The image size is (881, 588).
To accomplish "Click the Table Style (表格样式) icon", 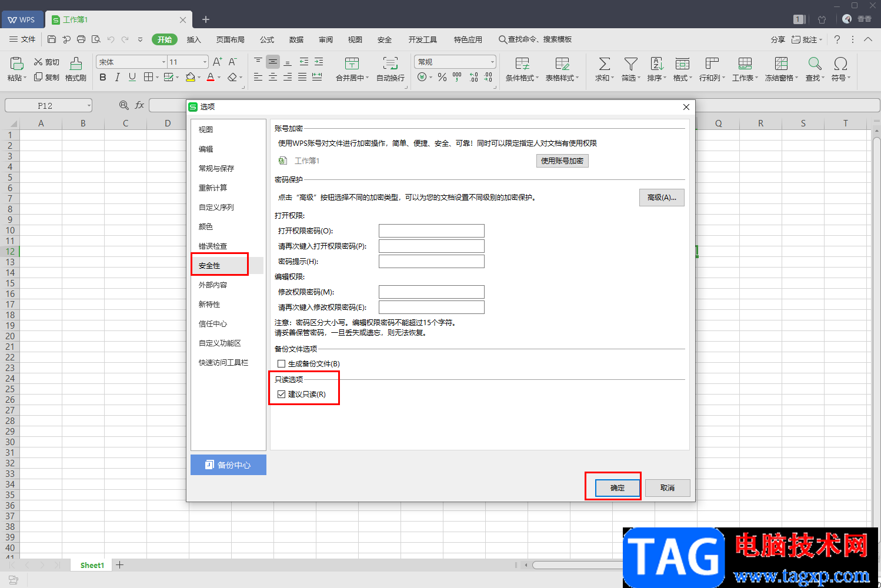I will [562, 64].
